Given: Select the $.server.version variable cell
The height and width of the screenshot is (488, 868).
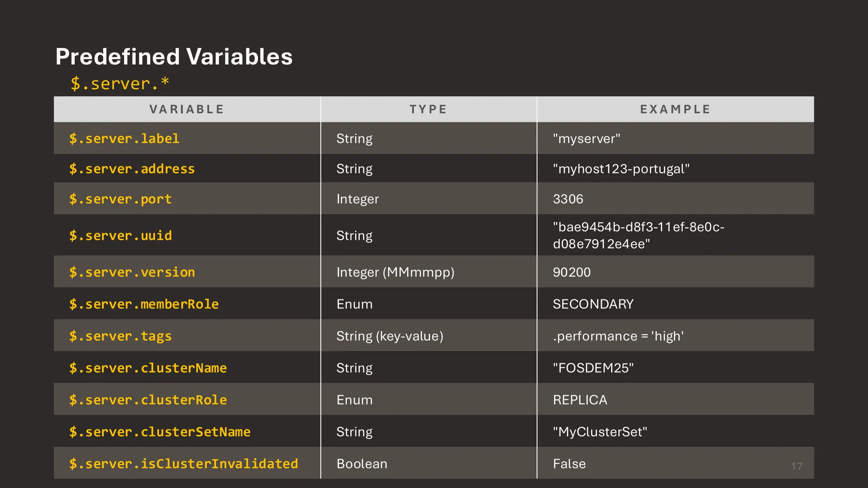Looking at the screenshot, I should click(x=132, y=272).
